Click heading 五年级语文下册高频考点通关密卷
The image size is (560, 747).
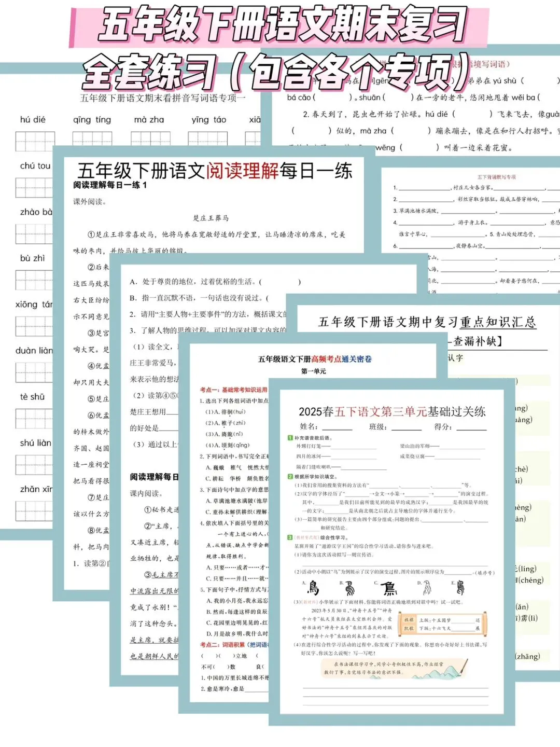(x=315, y=359)
